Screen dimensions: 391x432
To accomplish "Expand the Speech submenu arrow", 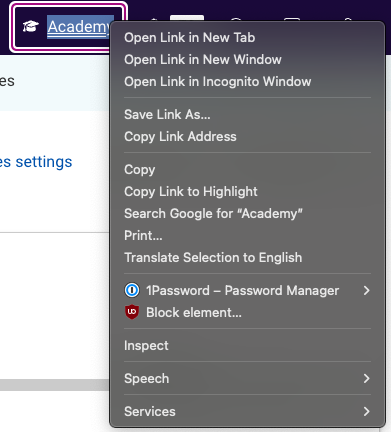I will click(366, 378).
